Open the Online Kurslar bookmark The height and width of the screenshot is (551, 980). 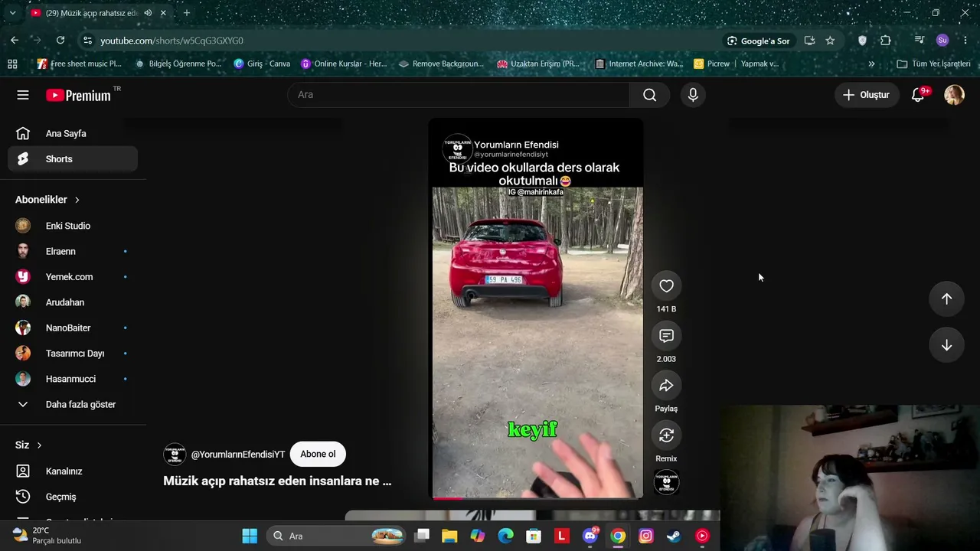coord(344,64)
